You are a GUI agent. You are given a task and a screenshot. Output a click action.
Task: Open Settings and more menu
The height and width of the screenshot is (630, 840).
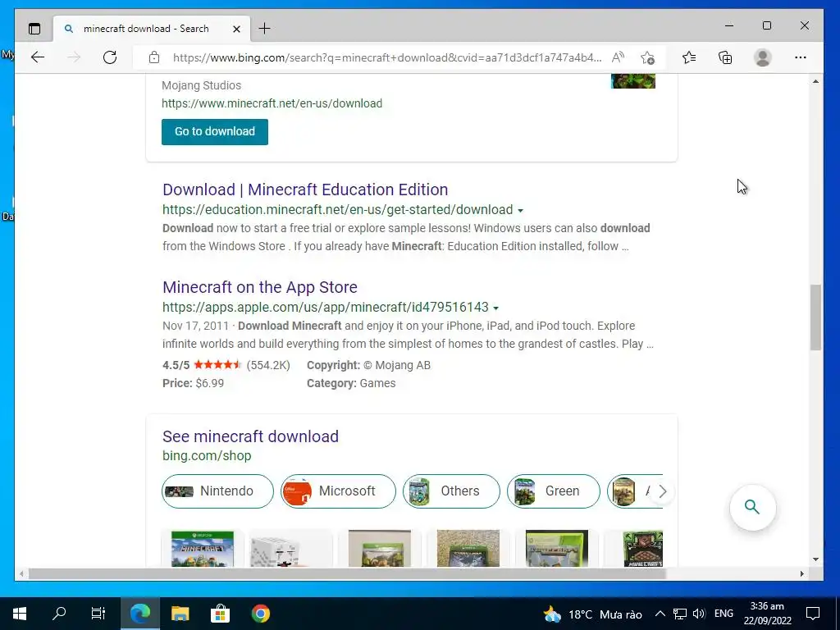click(801, 57)
